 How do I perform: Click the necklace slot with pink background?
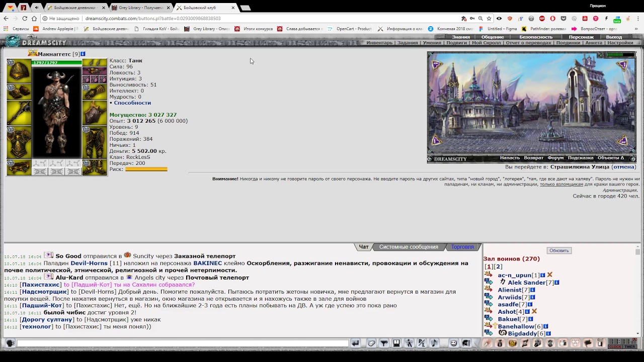click(x=95, y=71)
